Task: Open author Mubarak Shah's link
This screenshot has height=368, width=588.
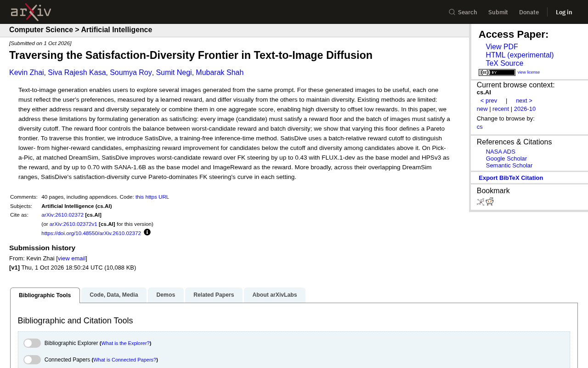Action: 220,73
